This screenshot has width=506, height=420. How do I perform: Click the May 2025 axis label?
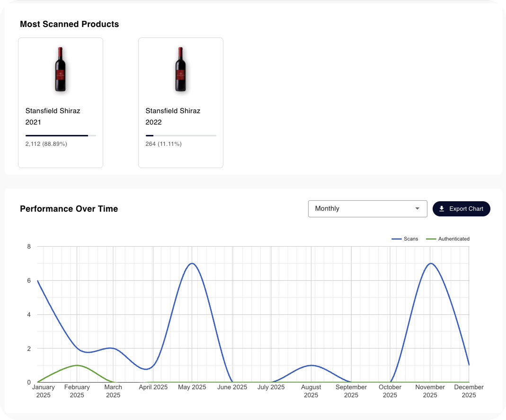click(192, 387)
